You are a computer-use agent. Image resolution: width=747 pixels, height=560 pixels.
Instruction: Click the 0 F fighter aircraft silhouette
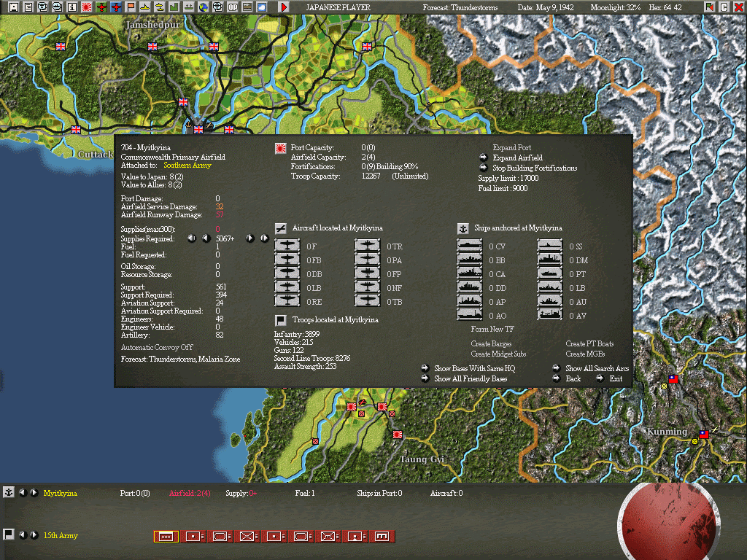[x=287, y=246]
